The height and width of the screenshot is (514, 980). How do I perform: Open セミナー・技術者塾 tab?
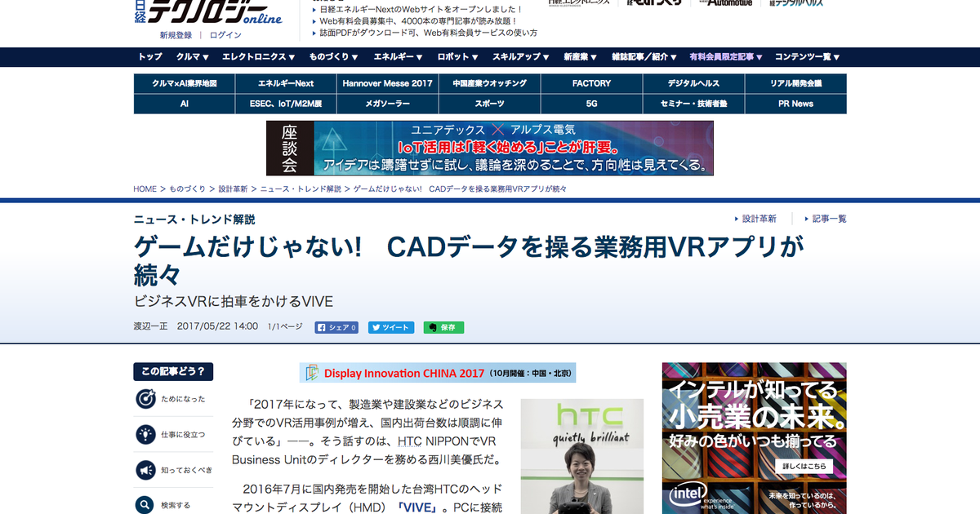(x=693, y=104)
